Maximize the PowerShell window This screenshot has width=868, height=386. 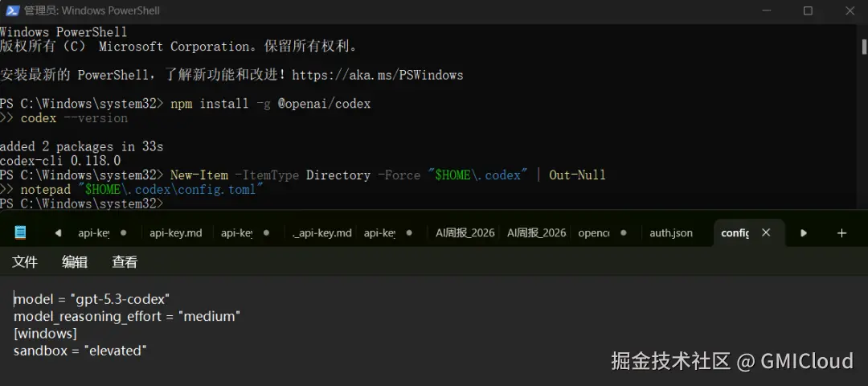click(808, 10)
